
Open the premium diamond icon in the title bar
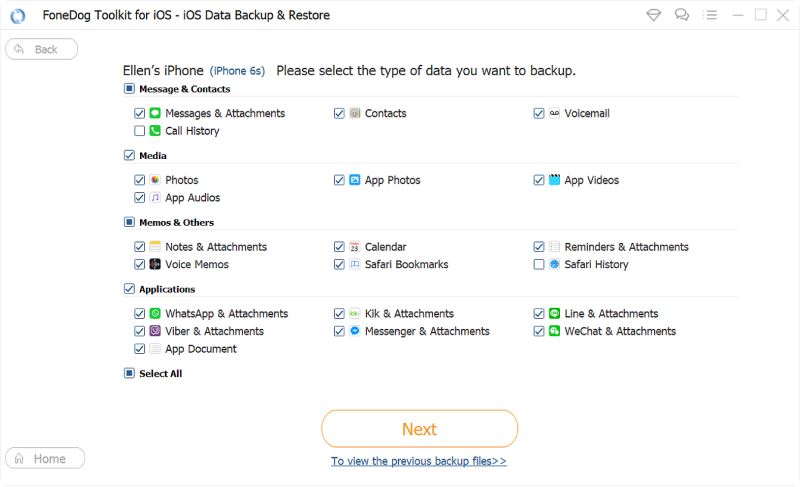[x=654, y=15]
